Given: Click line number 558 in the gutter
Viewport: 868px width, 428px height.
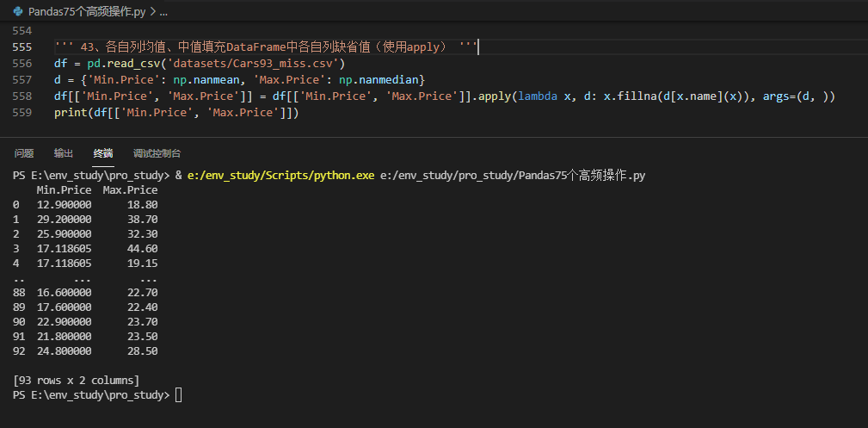Looking at the screenshot, I should [22, 96].
